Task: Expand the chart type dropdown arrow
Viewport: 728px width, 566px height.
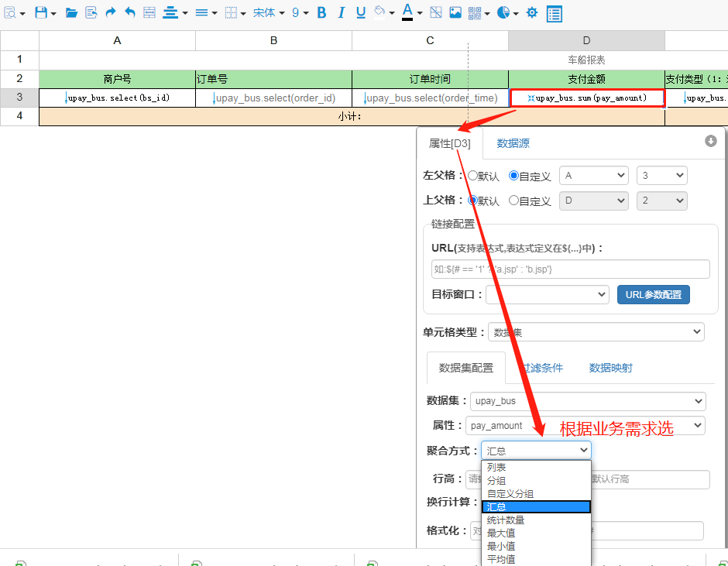Action: [516, 13]
